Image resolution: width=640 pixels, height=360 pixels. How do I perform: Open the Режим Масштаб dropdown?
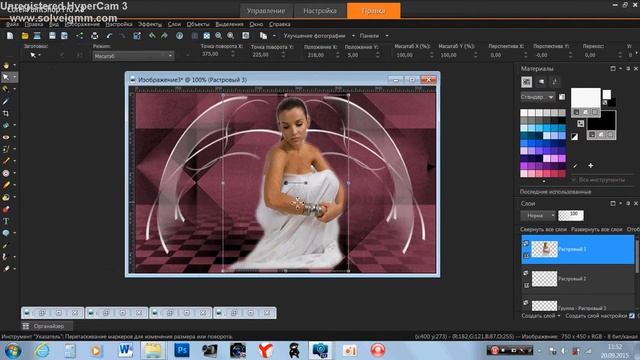click(x=133, y=56)
